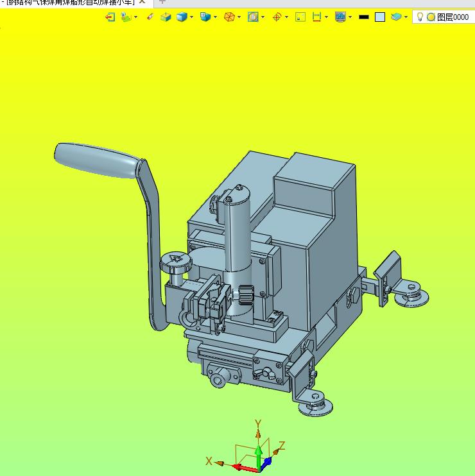Image resolution: width=475 pixels, height=476 pixels.
Task: Select the layered sketch plane tool icon
Action: pos(126,17)
